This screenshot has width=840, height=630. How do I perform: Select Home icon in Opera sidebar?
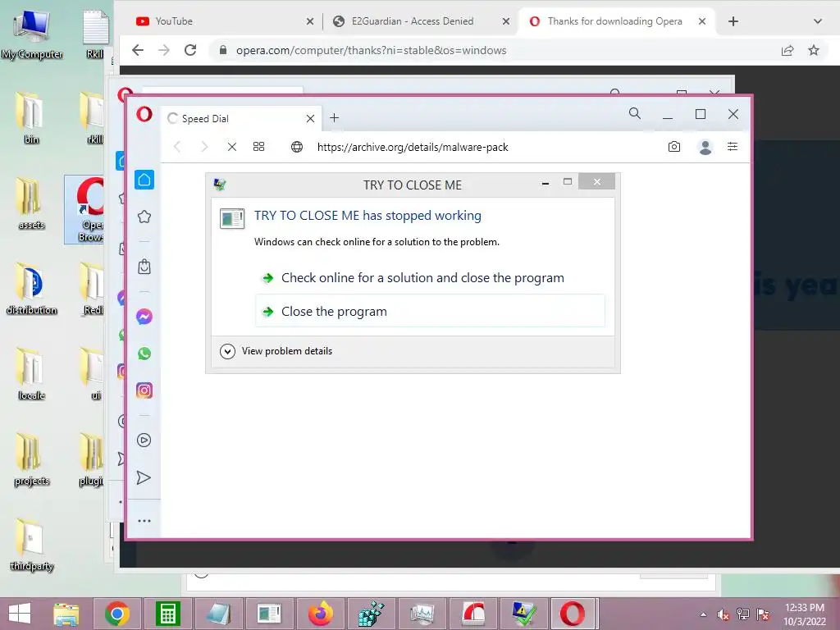point(144,180)
